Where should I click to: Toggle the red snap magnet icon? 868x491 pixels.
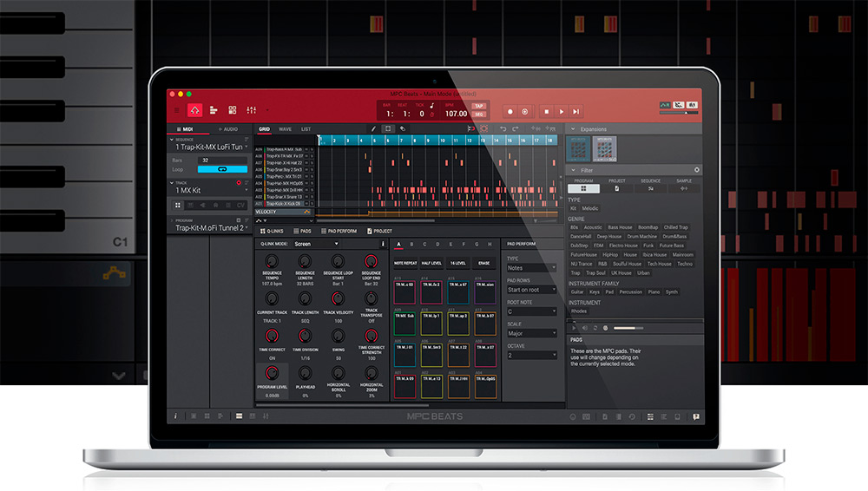471,129
